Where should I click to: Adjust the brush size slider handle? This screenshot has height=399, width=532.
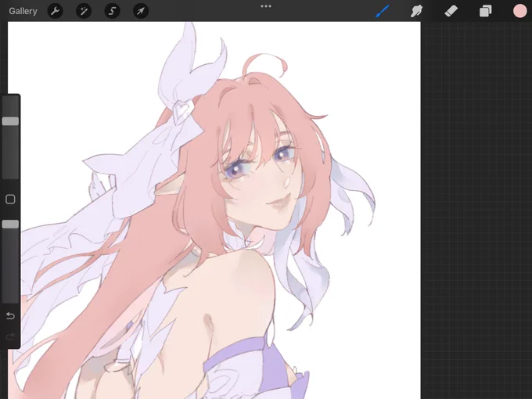[x=10, y=121]
